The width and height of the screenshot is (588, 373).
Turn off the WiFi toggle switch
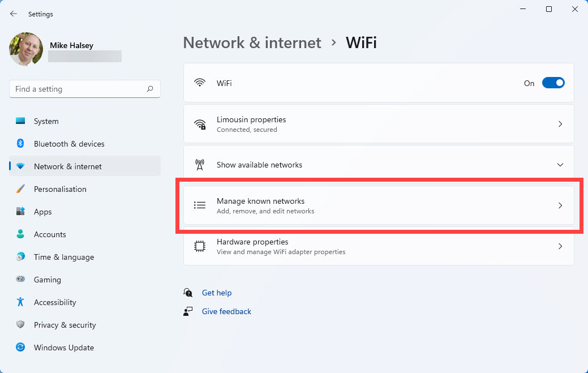pyautogui.click(x=553, y=83)
